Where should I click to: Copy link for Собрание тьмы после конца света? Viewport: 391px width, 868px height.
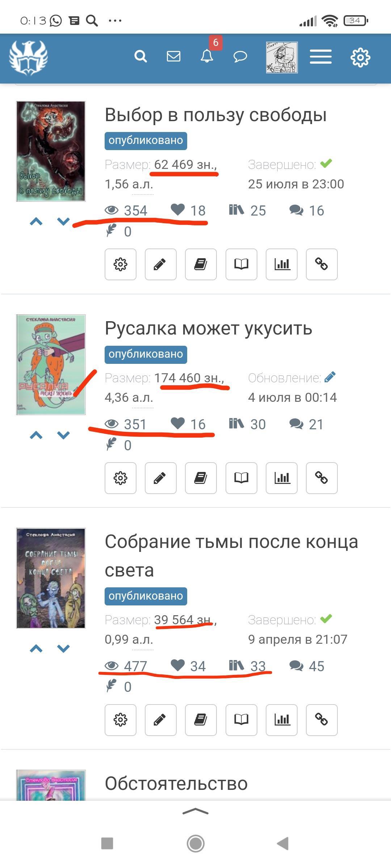321,720
